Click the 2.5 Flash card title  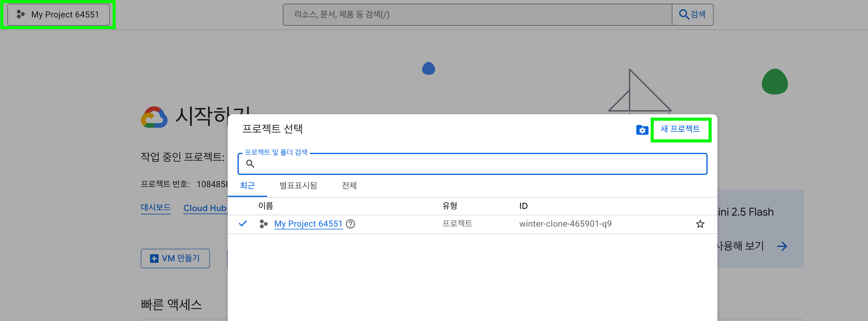[x=745, y=212]
